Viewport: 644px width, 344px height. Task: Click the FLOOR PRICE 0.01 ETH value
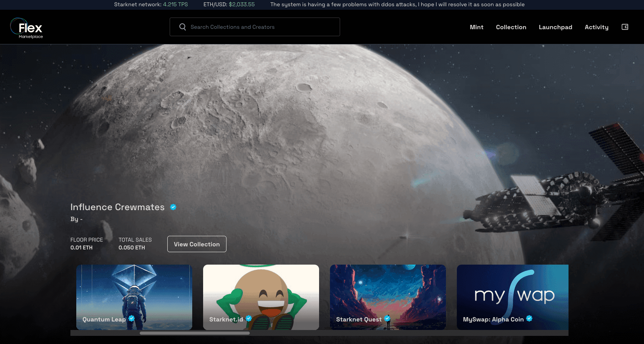coord(81,247)
